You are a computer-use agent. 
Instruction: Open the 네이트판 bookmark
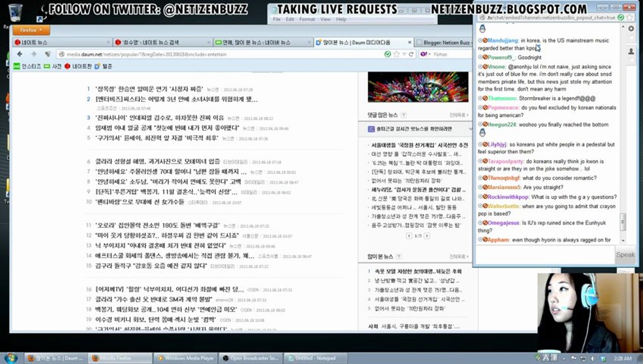(77, 66)
